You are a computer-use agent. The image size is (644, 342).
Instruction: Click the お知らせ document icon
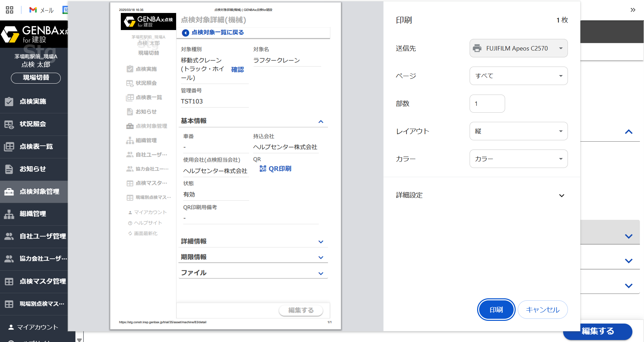(x=9, y=169)
